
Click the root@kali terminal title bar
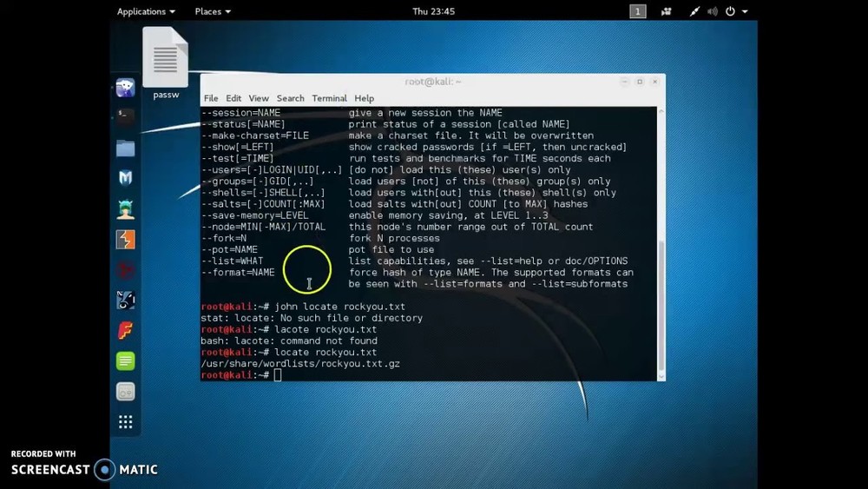pos(433,82)
